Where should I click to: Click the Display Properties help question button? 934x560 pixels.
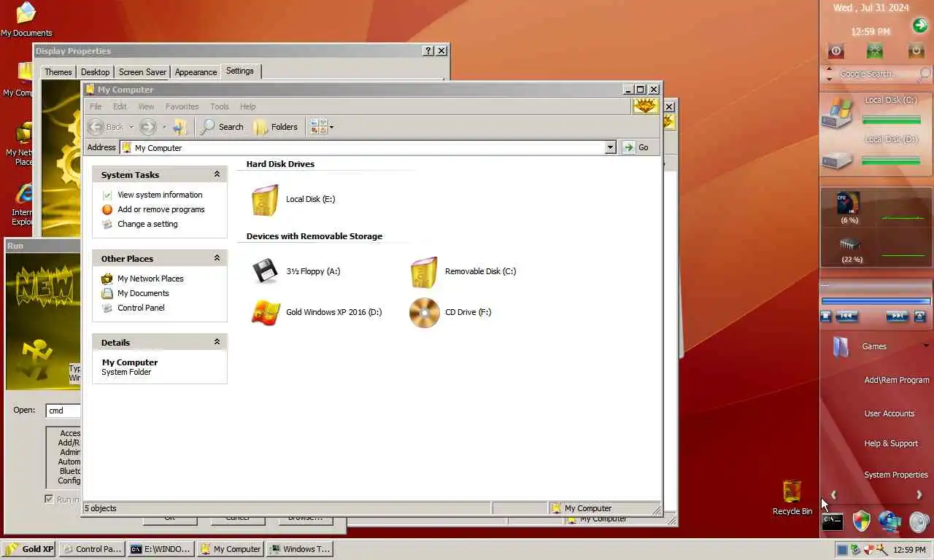[x=428, y=51]
